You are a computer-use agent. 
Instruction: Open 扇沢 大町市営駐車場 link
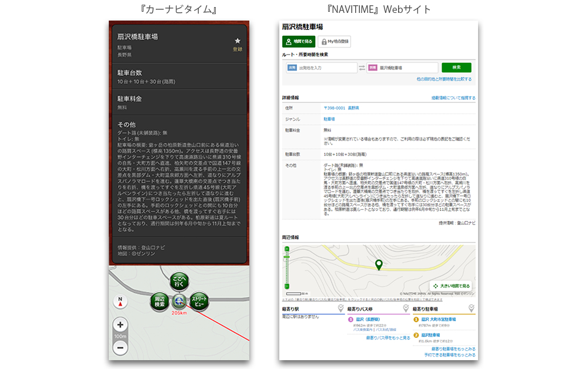439,320
